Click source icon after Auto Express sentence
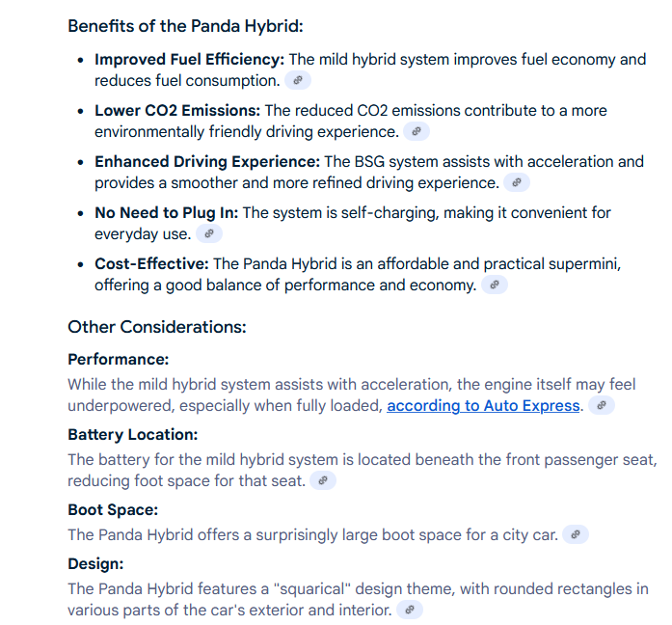672x625 pixels. [602, 405]
